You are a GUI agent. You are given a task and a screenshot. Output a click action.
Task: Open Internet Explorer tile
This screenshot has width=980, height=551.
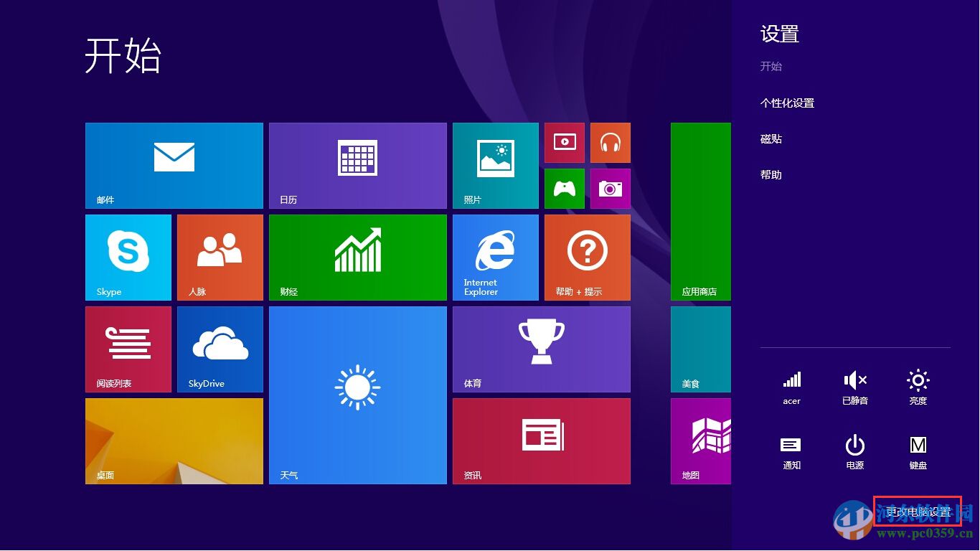[495, 257]
